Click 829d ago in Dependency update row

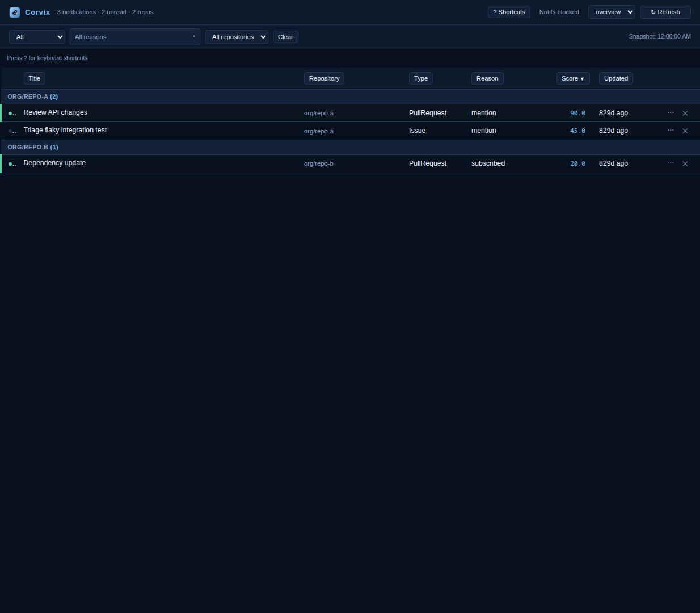tap(613, 163)
